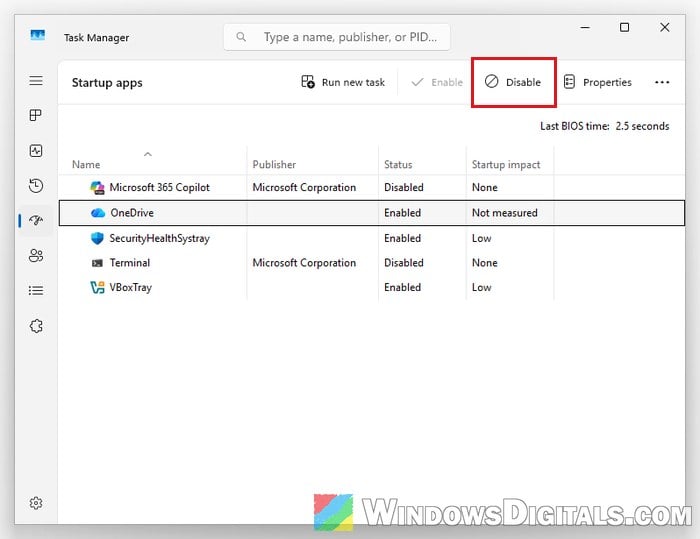Screen dimensions: 700x539
Task: Click Microsoft Corporation publisher of Copilot
Action: coord(304,188)
